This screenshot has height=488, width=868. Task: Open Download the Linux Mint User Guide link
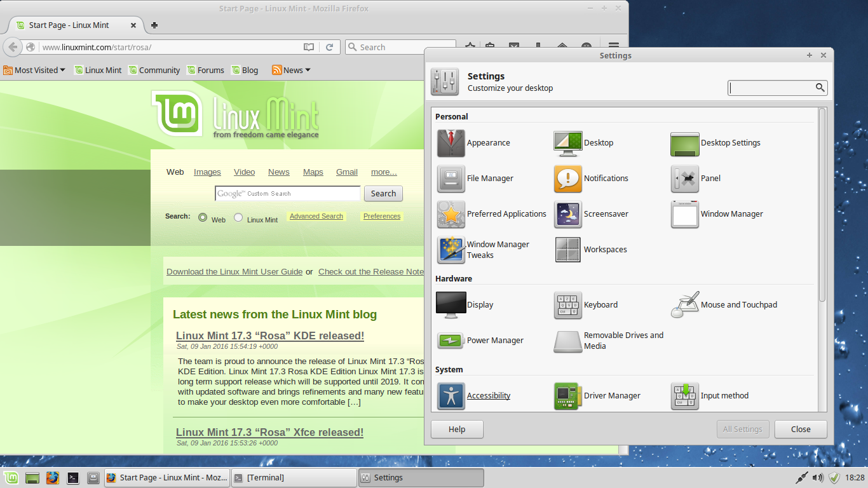[x=234, y=272]
